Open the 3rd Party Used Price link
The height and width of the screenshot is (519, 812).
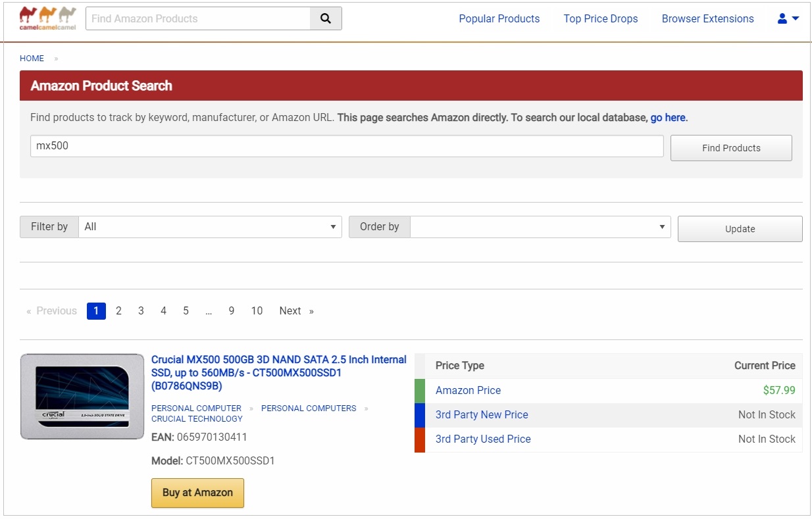point(483,439)
